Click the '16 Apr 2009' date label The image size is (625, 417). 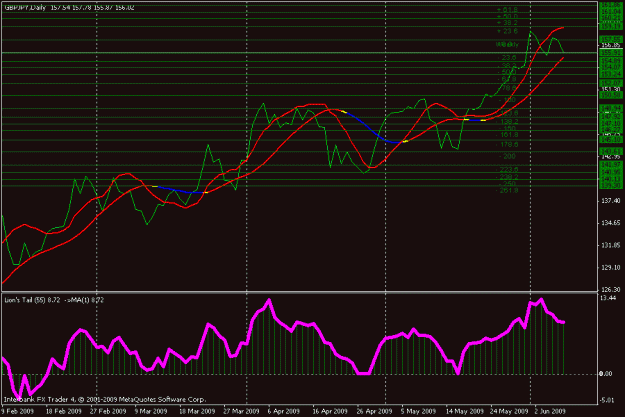(330, 411)
